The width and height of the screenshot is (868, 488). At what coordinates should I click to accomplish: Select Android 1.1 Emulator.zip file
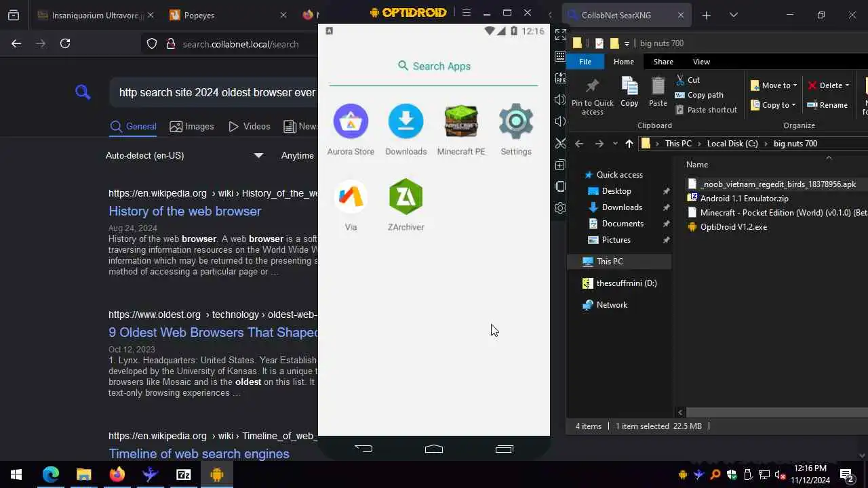click(x=738, y=199)
